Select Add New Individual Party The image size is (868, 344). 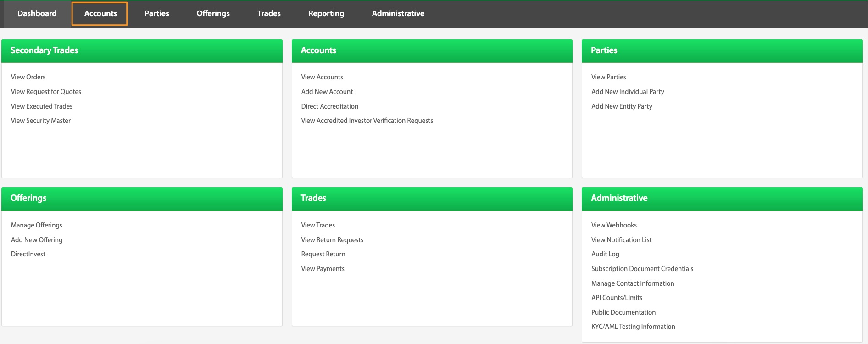[x=628, y=92]
